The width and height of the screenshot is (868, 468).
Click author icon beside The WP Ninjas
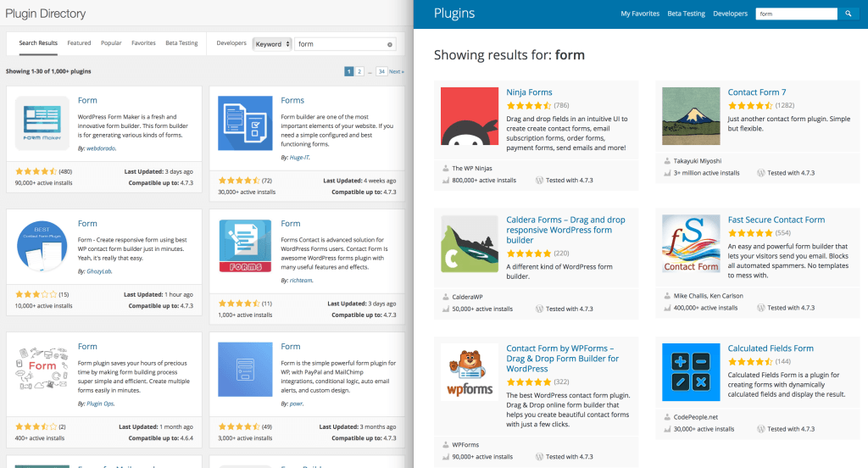pyautogui.click(x=446, y=169)
